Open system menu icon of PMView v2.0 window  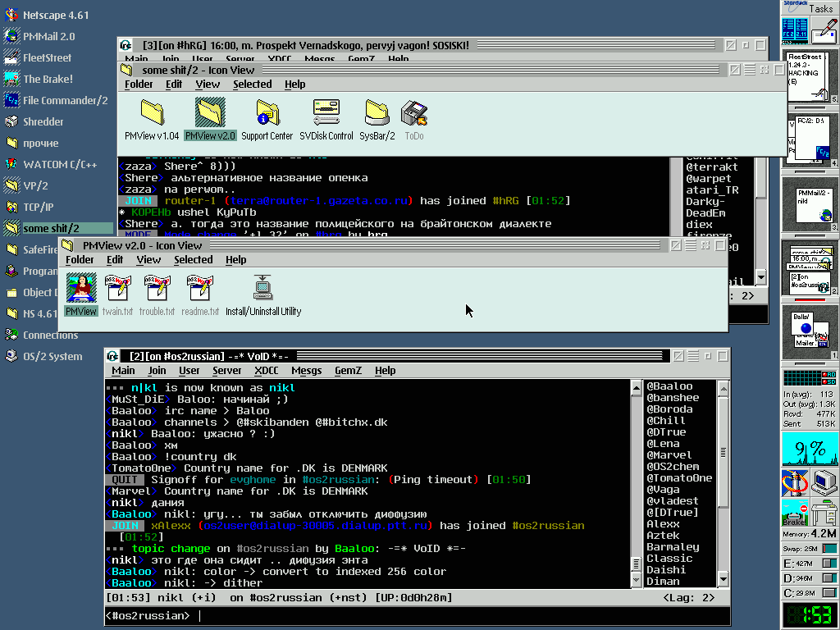click(x=67, y=245)
